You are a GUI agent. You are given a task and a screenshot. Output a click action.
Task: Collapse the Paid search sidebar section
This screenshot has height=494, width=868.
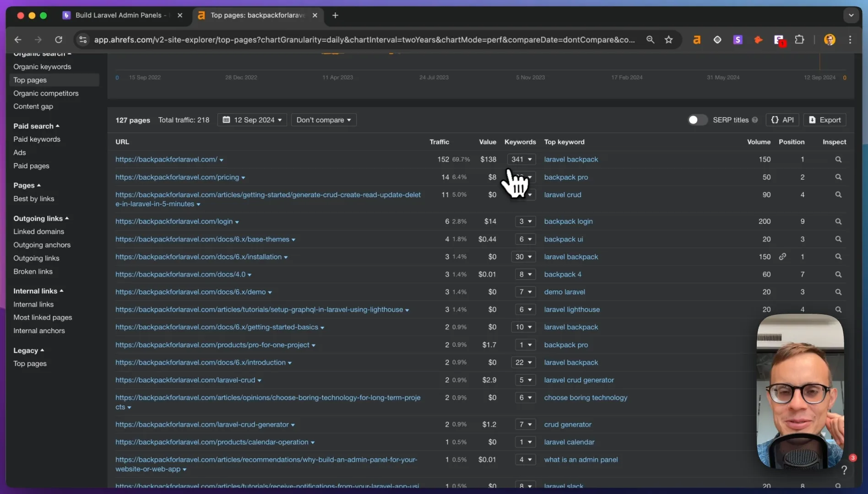[x=36, y=126]
